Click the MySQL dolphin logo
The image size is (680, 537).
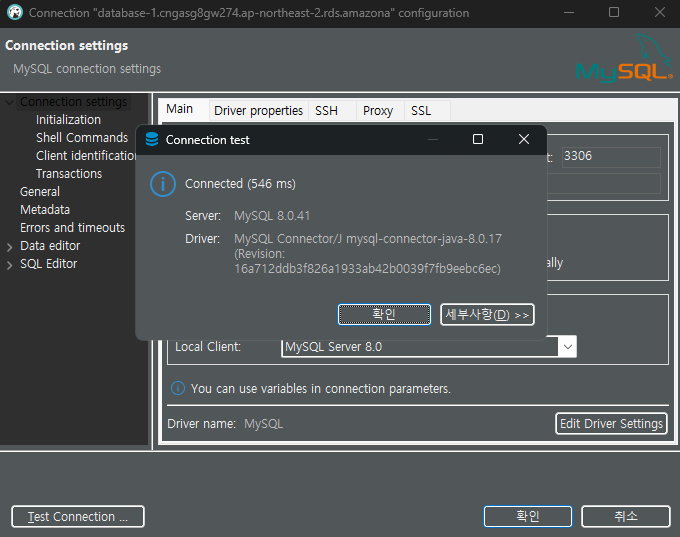(x=624, y=58)
